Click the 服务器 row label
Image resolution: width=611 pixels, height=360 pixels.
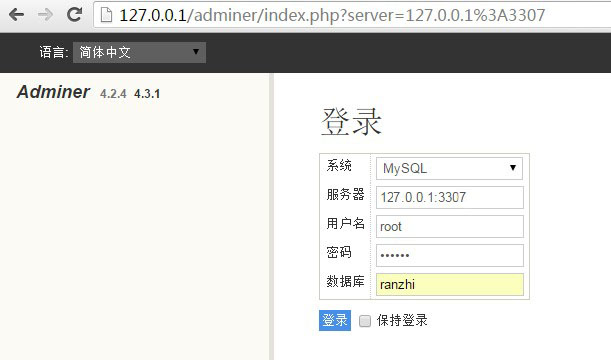click(345, 194)
